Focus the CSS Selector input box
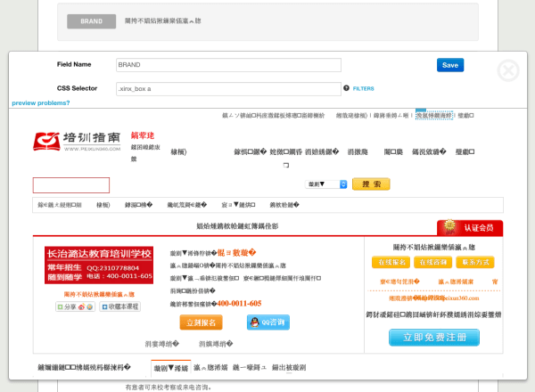The image size is (535, 392). click(228, 88)
